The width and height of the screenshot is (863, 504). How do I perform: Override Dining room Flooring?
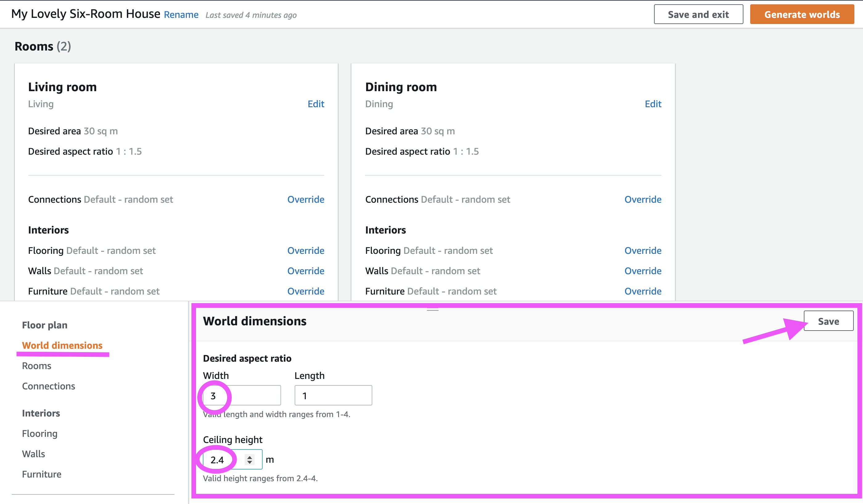point(642,250)
